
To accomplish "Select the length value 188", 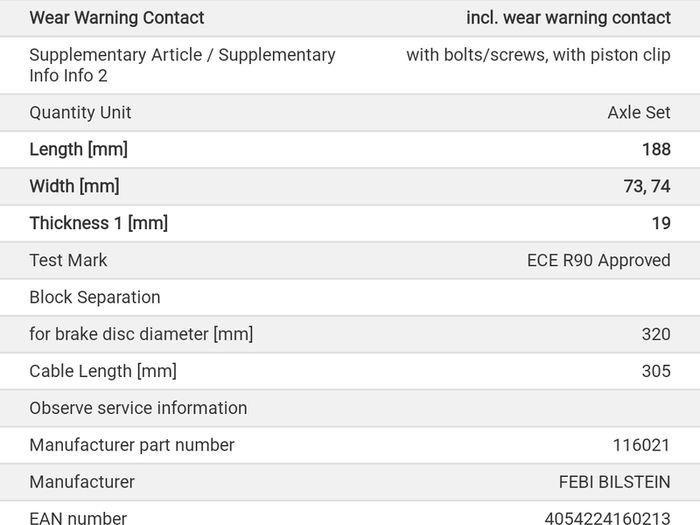I will point(656,150).
